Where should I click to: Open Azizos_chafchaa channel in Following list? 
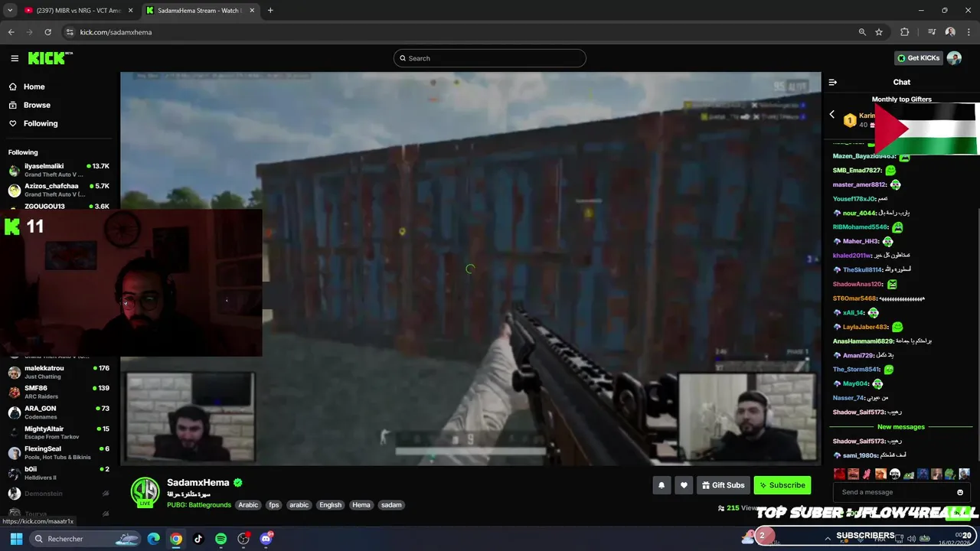[x=59, y=190]
